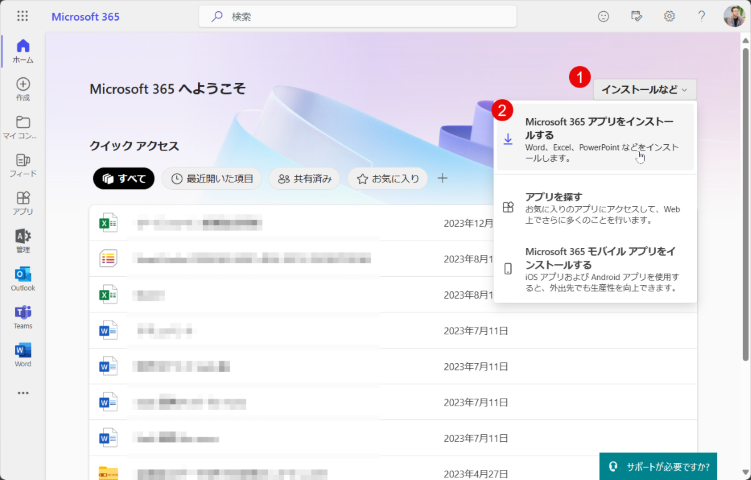751x480 pixels.
Task: Choose Microsoft 365 モバイル アプリをインストールする
Action: click(595, 269)
